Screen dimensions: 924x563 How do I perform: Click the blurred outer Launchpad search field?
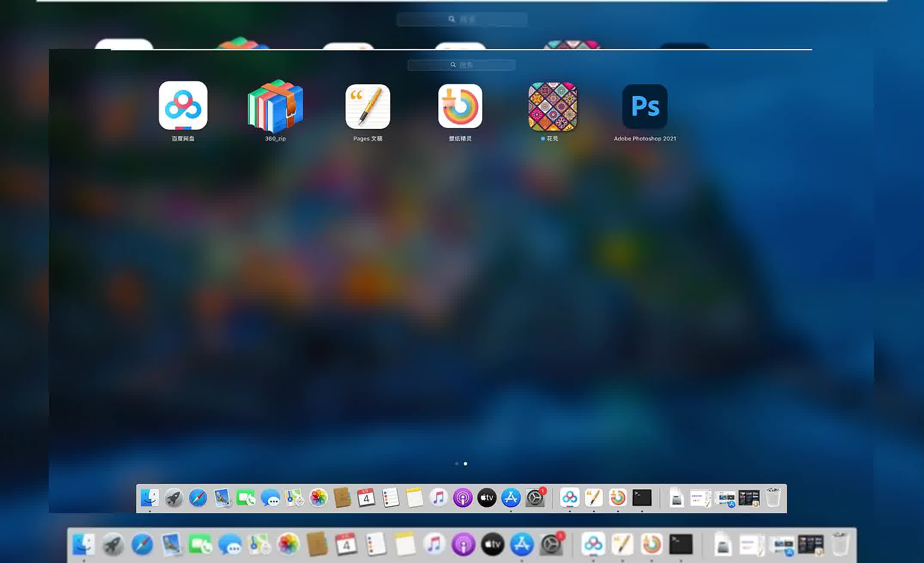[x=462, y=19]
